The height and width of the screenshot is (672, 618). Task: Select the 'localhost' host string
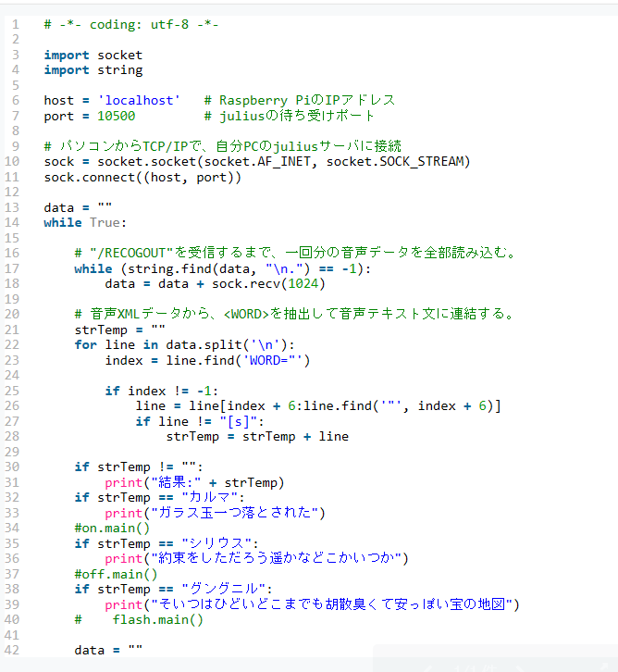coord(139,100)
